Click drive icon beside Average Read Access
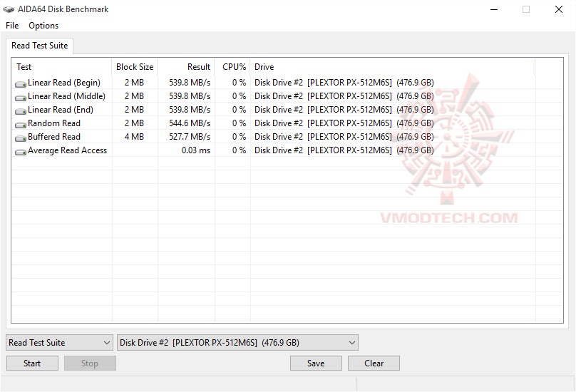Image resolution: width=576 pixels, height=392 pixels. coord(21,152)
